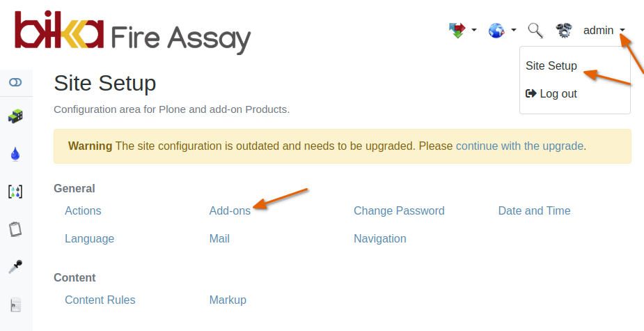This screenshot has height=331, width=644.
Task: Open the Content Rules settings link
Action: coord(100,300)
